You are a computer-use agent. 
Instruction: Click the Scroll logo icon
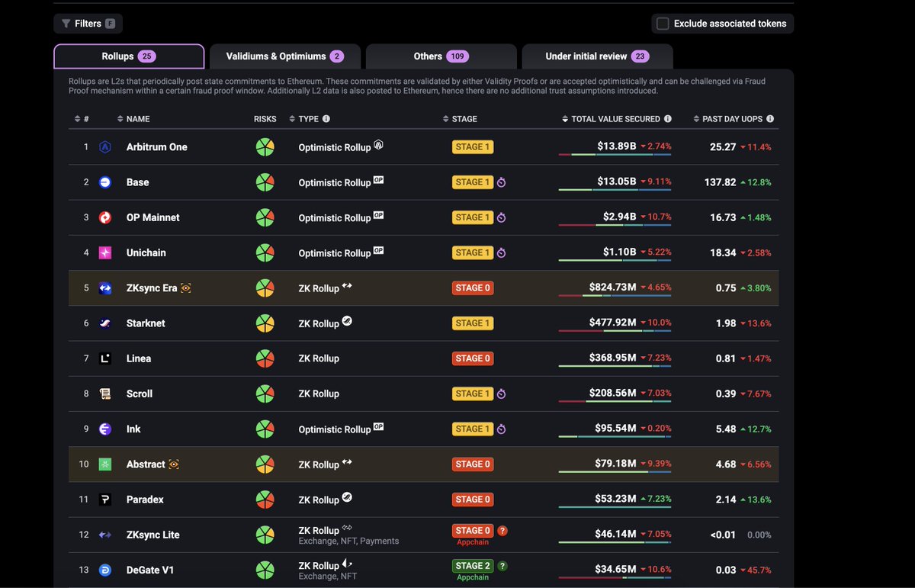[x=105, y=394]
